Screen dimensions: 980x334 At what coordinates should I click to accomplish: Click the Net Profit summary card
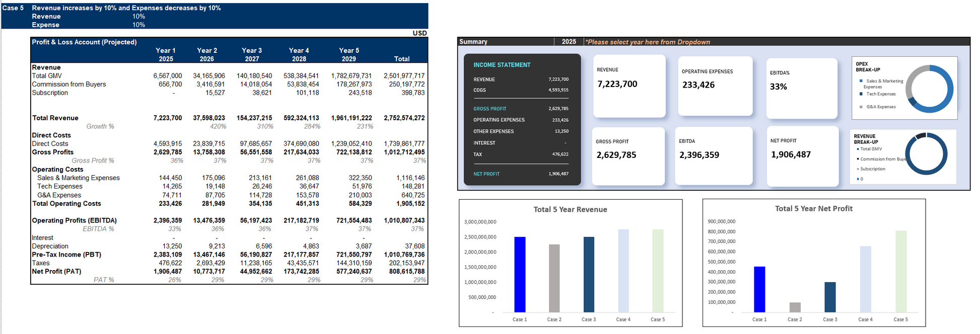pos(802,156)
